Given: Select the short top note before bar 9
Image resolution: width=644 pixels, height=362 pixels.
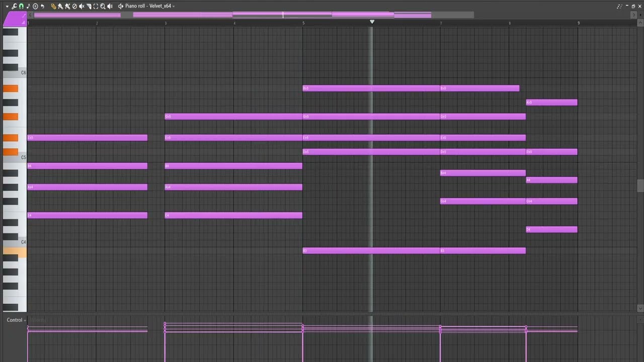Looking at the screenshot, I should click(x=551, y=102).
